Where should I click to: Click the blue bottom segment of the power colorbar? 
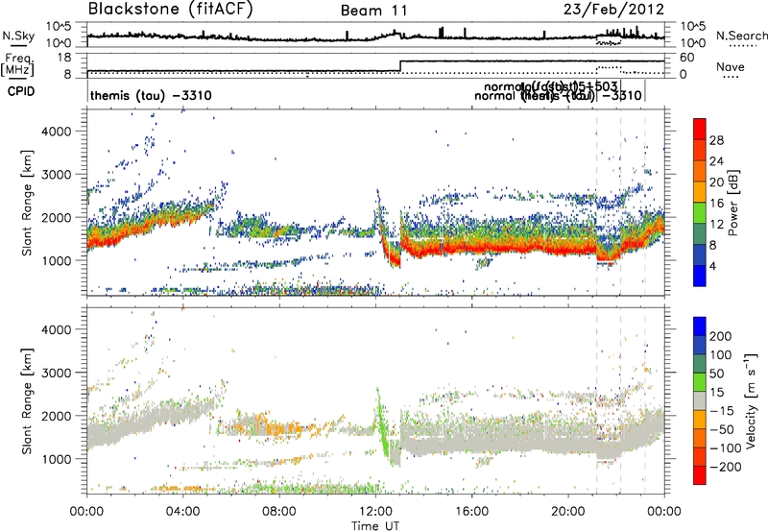tap(700, 276)
